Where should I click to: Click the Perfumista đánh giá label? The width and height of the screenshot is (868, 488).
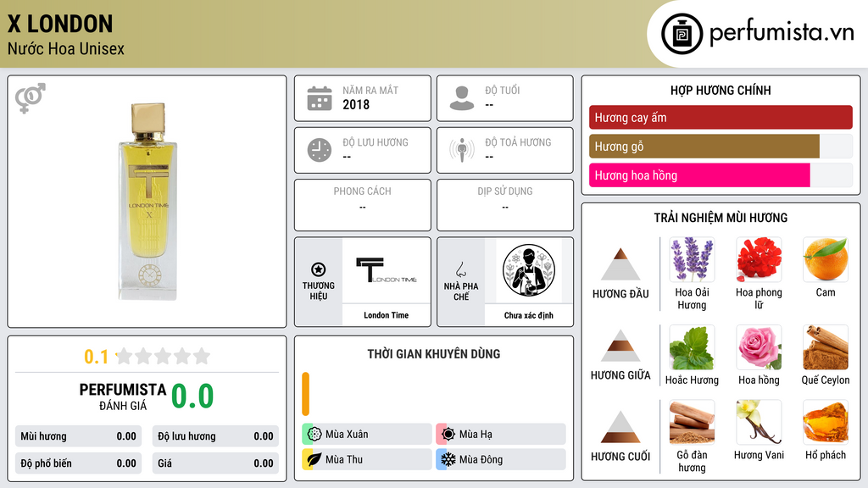click(x=123, y=396)
